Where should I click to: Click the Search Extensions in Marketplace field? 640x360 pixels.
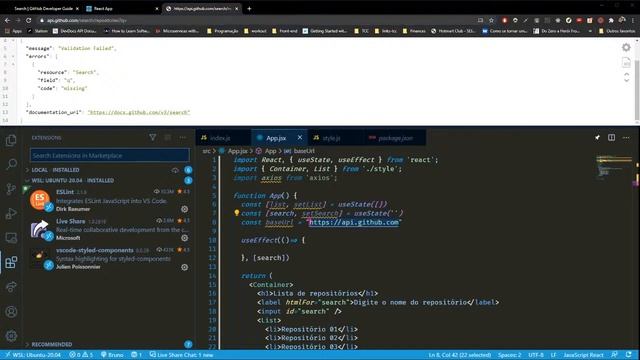coord(109,156)
